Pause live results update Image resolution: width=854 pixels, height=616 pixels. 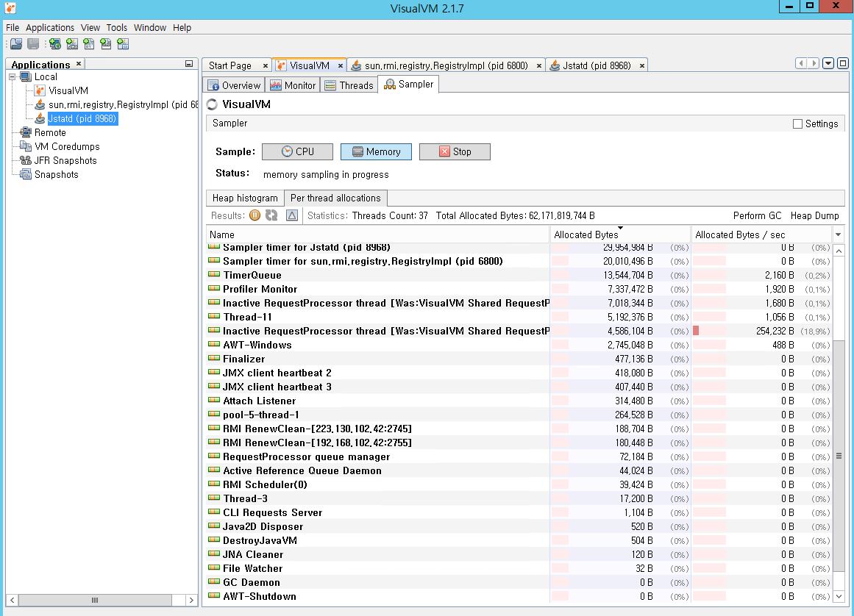point(255,215)
